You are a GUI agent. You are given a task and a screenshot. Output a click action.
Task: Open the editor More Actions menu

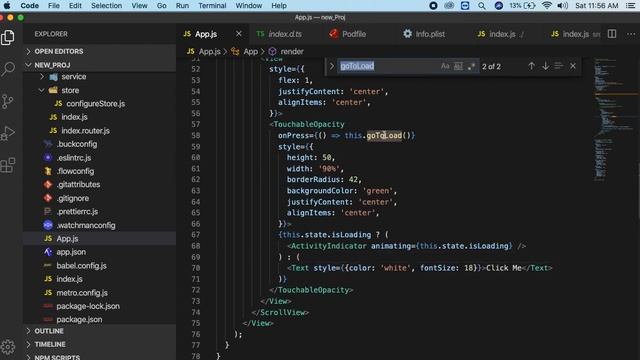(631, 34)
